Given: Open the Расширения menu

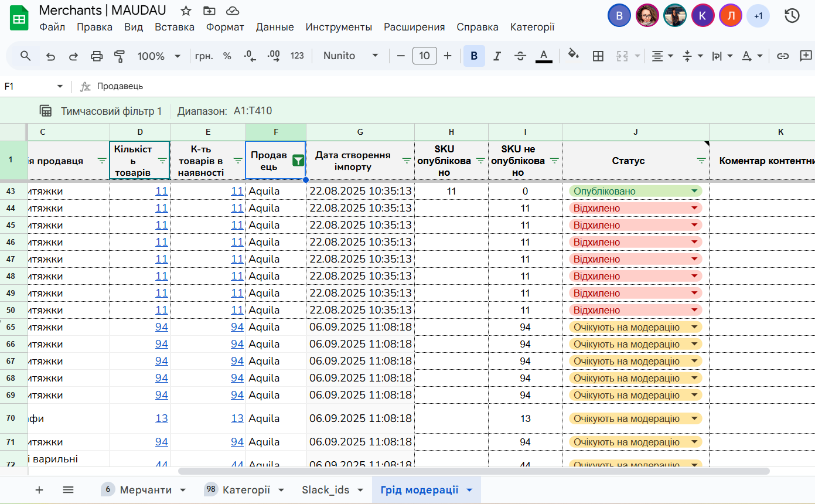Looking at the screenshot, I should 414,27.
